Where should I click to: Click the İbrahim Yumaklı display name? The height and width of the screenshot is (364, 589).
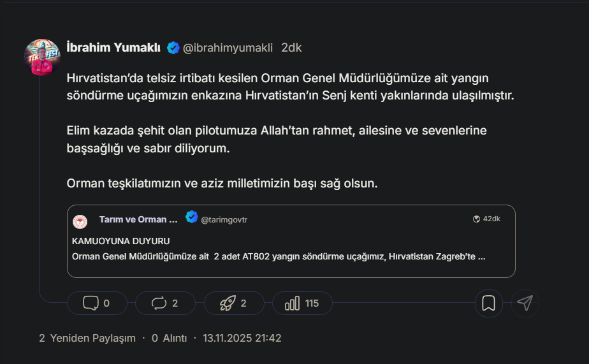click(x=113, y=48)
